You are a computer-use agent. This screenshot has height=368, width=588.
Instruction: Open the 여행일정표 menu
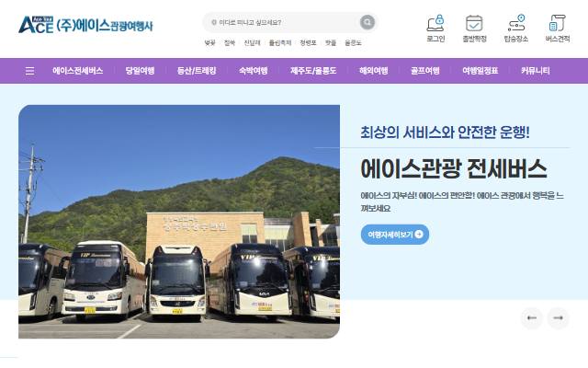point(480,71)
